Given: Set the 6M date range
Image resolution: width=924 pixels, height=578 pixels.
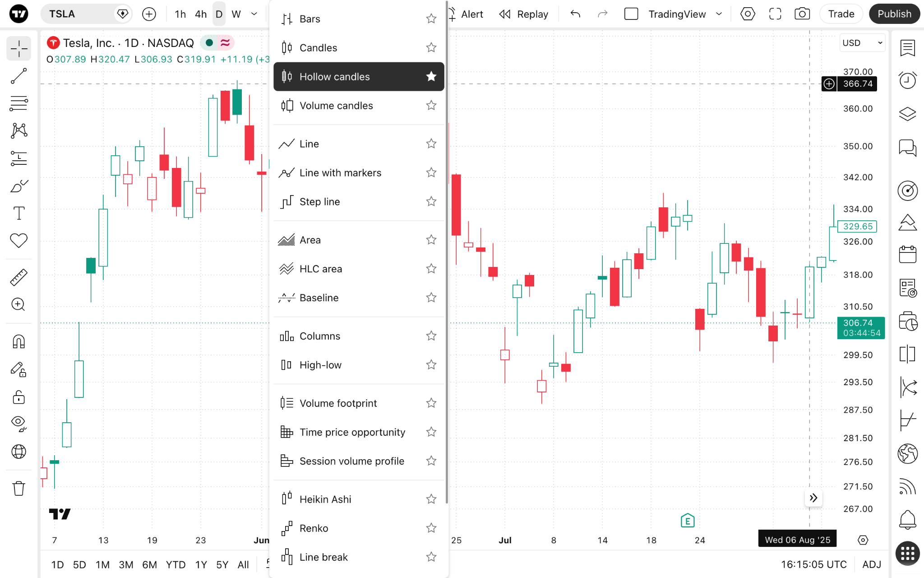Looking at the screenshot, I should tap(149, 564).
